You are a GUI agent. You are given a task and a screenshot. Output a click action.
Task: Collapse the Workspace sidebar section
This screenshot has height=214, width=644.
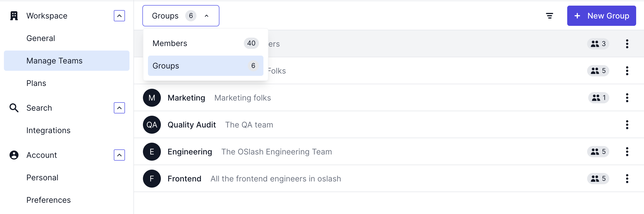[119, 16]
